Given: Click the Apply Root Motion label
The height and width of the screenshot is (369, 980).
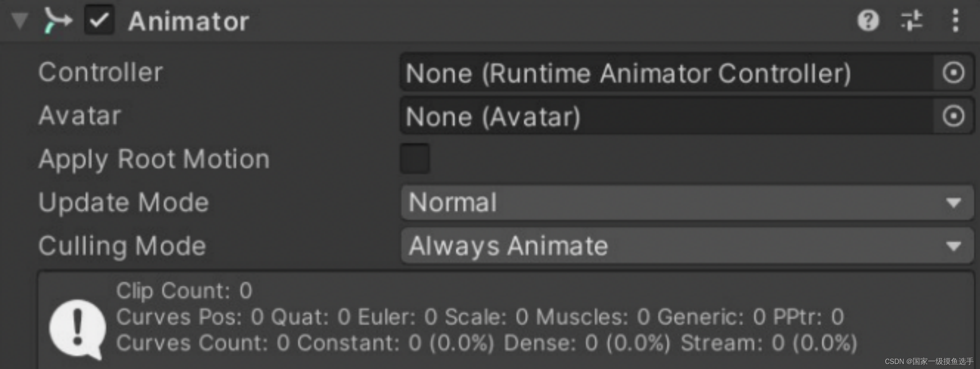Looking at the screenshot, I should click(154, 159).
